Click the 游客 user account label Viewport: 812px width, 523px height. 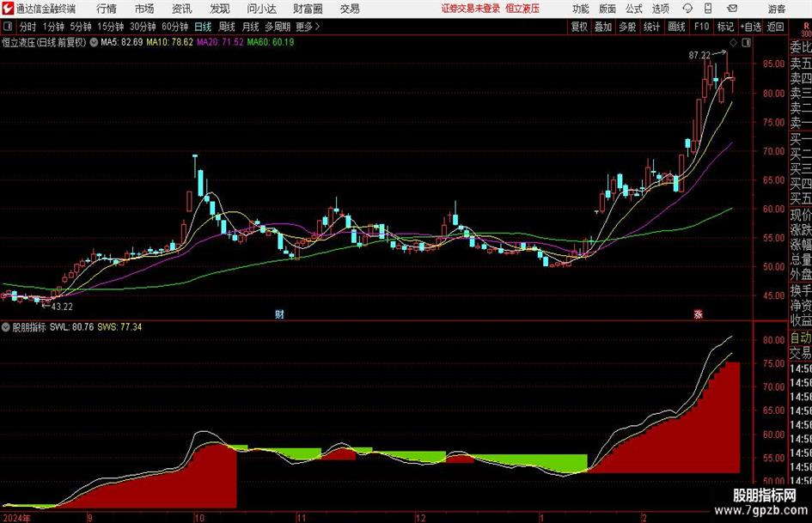point(776,9)
